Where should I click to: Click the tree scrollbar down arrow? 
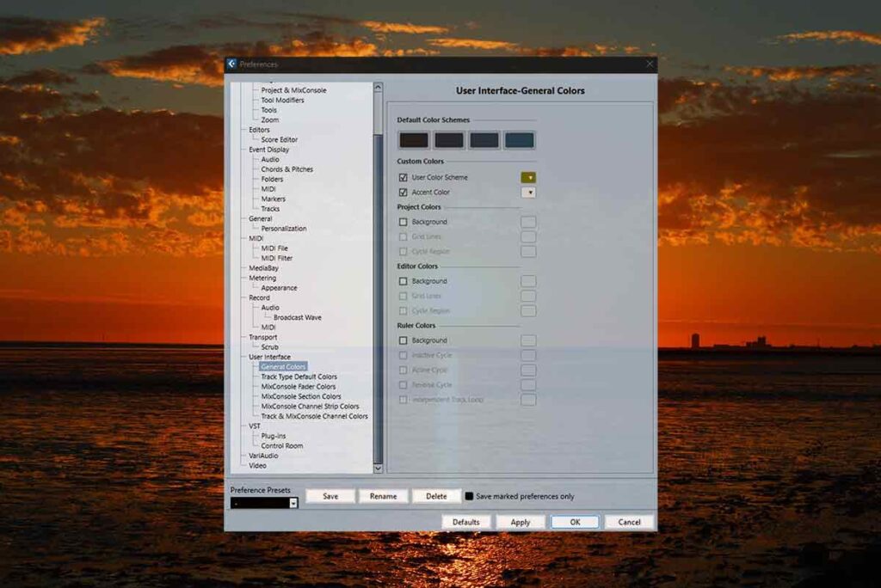(378, 468)
